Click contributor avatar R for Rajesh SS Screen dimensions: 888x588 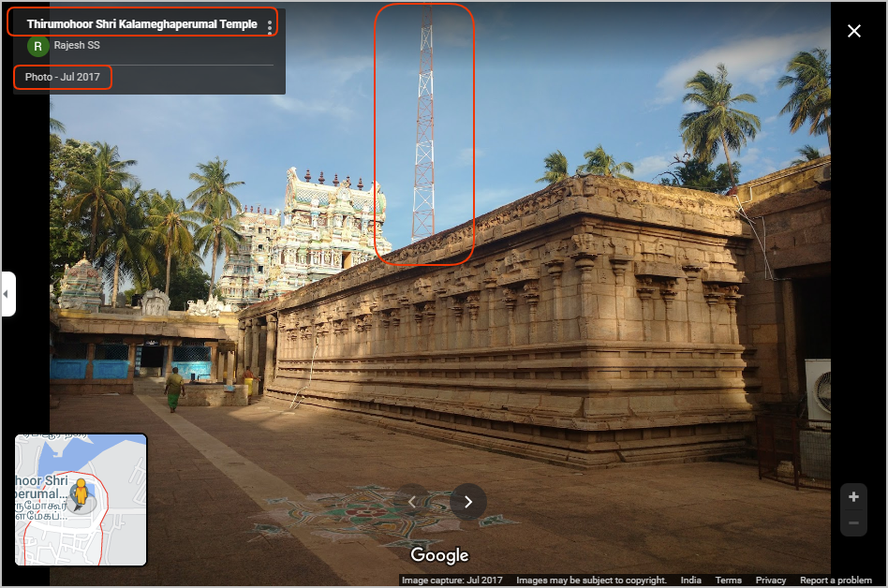point(37,47)
